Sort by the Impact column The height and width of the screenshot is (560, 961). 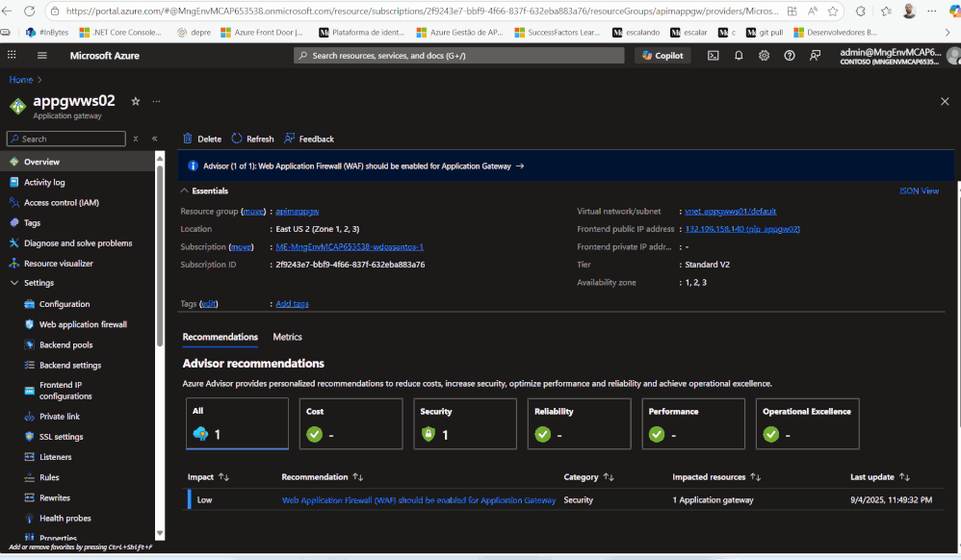click(208, 476)
